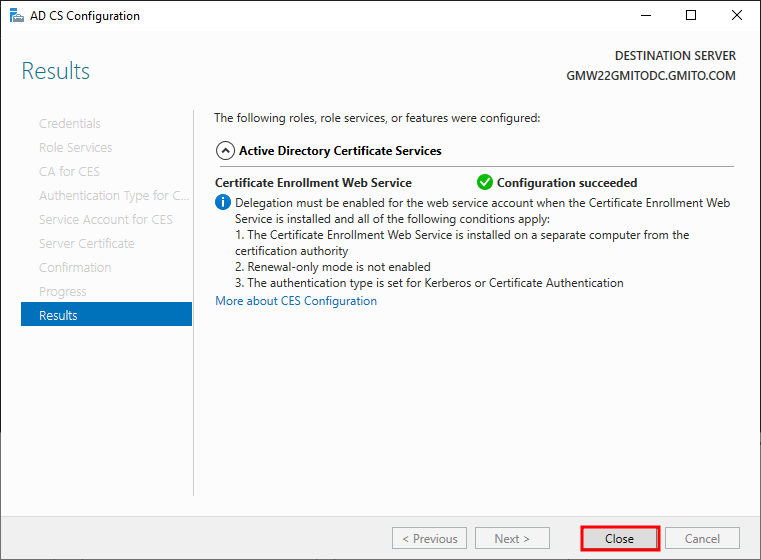Close window with title bar X
761x560 pixels.
pyautogui.click(x=737, y=16)
